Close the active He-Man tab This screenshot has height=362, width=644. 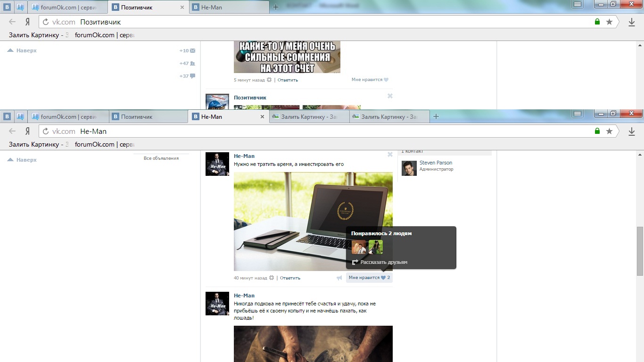point(263,116)
